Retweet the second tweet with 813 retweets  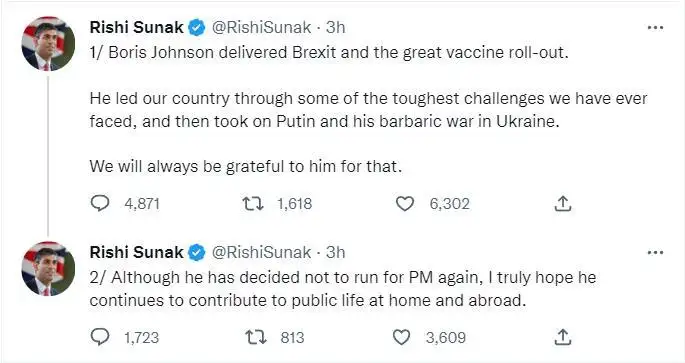[x=255, y=338]
